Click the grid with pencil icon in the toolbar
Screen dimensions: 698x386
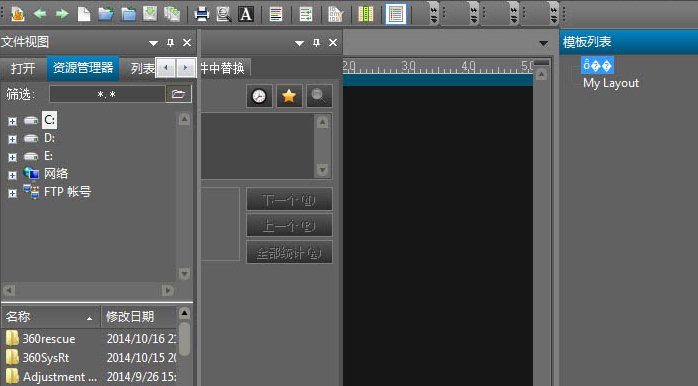336,14
